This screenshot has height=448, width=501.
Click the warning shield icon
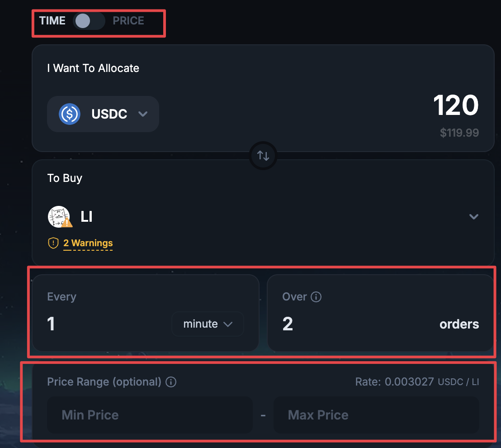tap(53, 243)
